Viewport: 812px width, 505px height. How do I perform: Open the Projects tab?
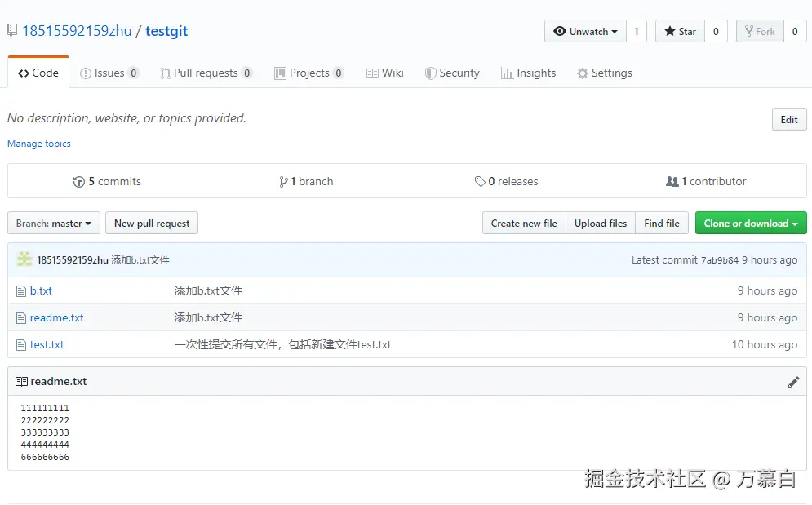click(x=309, y=73)
